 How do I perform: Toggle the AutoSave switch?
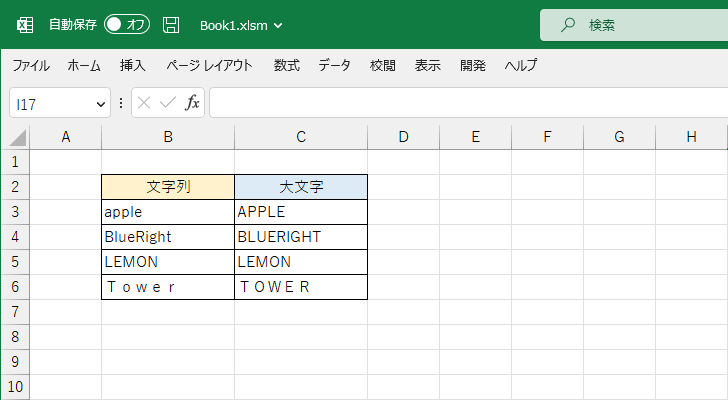(x=127, y=24)
